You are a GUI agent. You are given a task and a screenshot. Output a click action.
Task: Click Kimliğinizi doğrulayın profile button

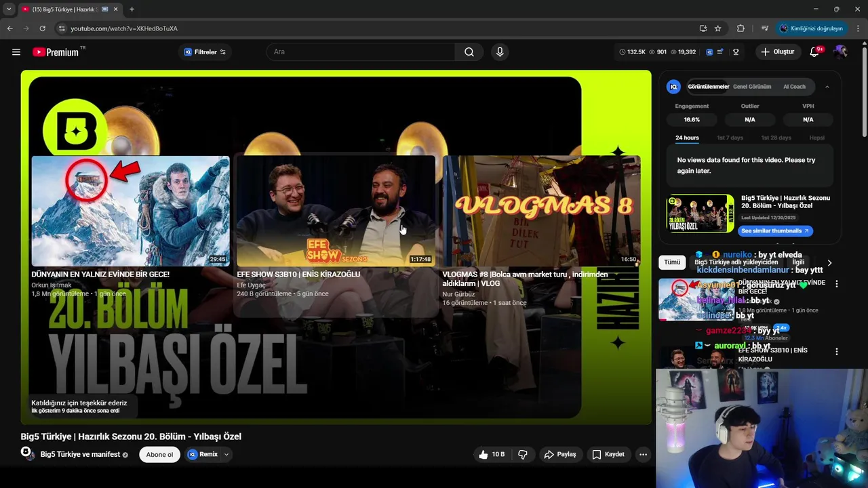coord(811,28)
